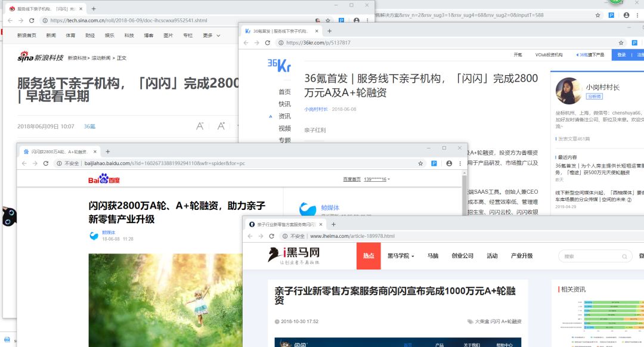
Task: Bookmark the baijiahao page with the star
Action: [420, 163]
